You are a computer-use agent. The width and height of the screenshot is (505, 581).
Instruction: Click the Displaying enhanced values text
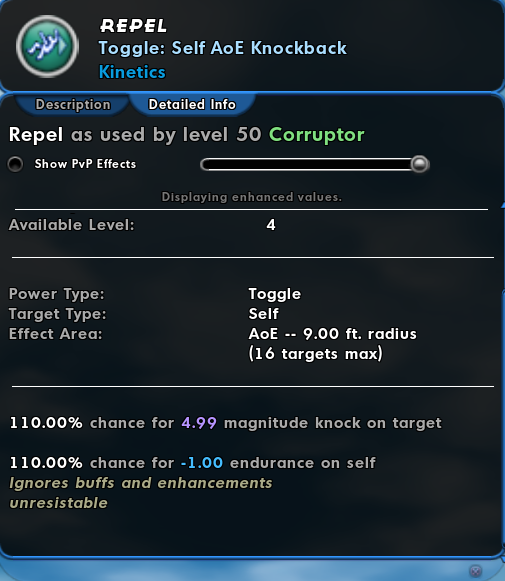tap(252, 197)
